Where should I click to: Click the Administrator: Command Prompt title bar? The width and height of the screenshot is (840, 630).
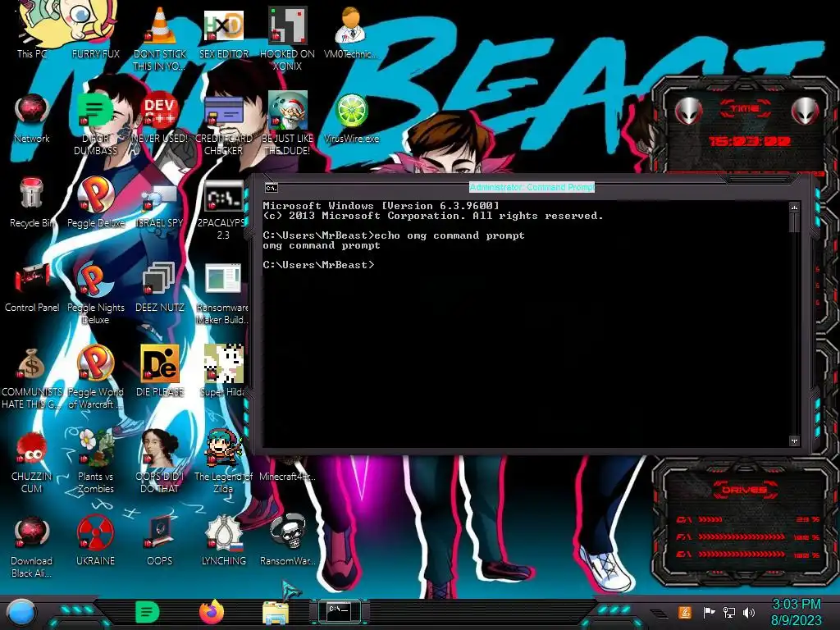532,187
